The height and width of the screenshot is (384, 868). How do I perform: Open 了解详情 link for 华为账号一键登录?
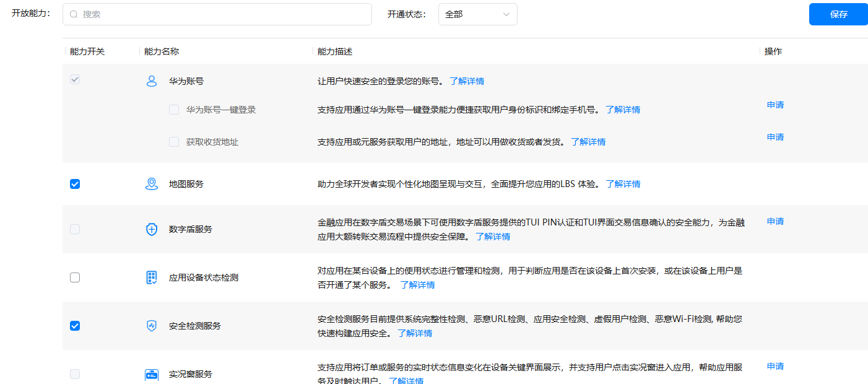(x=623, y=110)
